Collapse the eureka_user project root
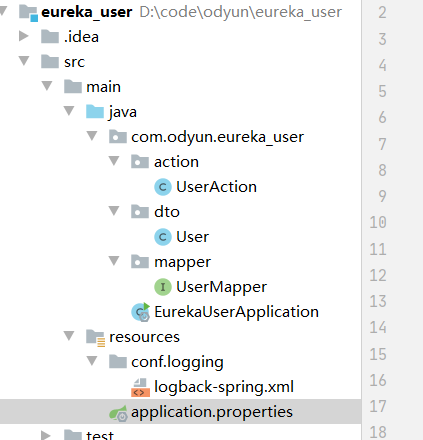Viewport: 423px width, 440px height. coord(3,11)
